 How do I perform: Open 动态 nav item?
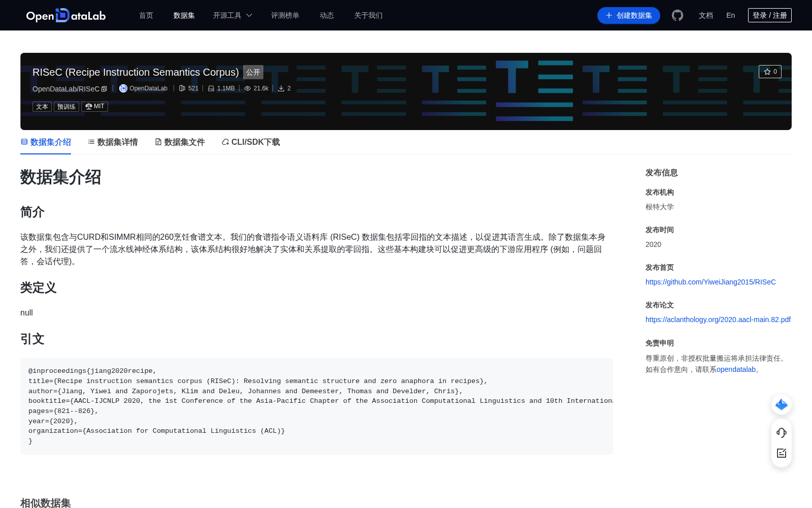point(327,15)
